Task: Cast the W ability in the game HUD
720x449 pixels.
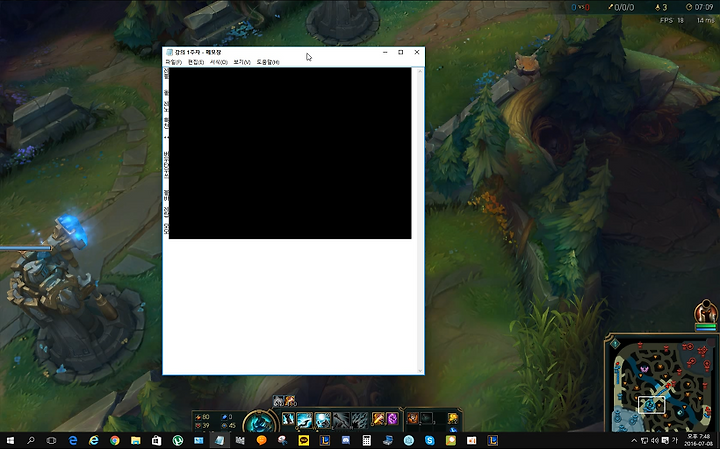Action: pyautogui.click(x=323, y=419)
